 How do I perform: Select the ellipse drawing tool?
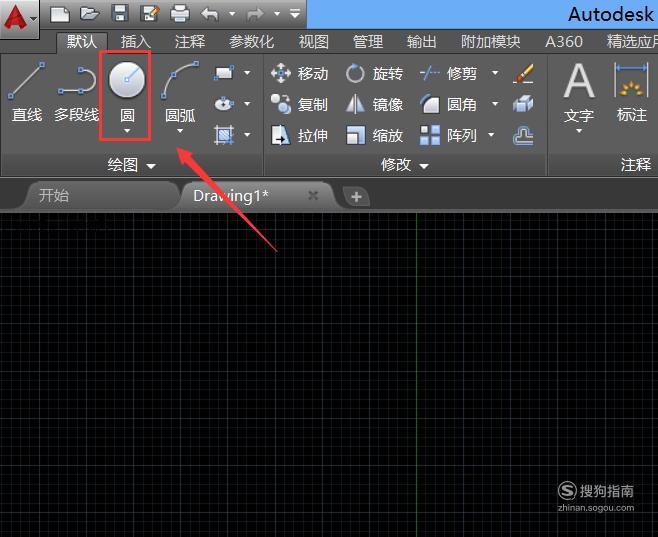pos(224,104)
